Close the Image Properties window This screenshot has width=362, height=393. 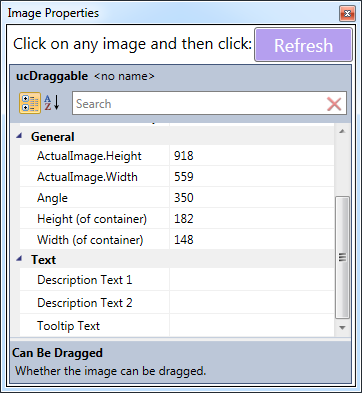[x=347, y=14]
